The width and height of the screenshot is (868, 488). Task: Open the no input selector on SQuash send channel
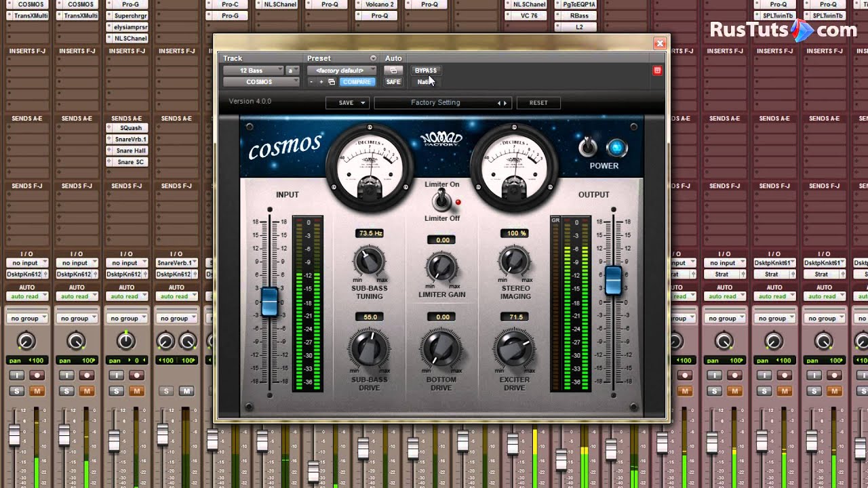(126, 263)
